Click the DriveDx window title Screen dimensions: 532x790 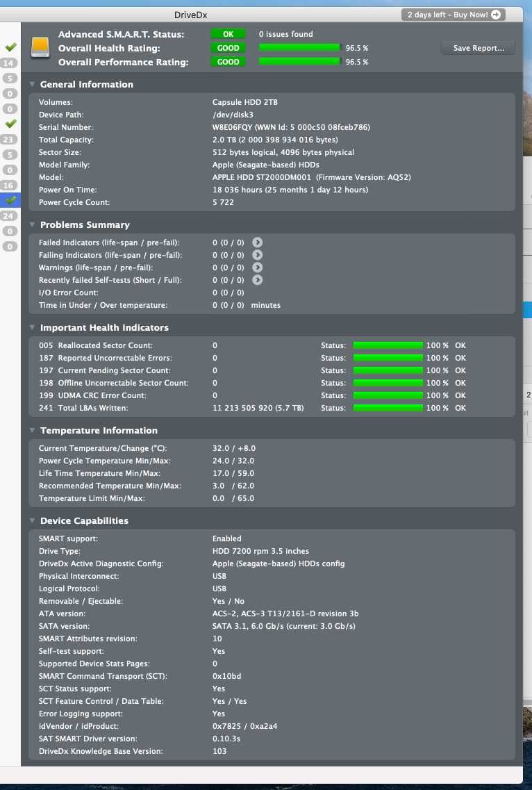tap(191, 15)
